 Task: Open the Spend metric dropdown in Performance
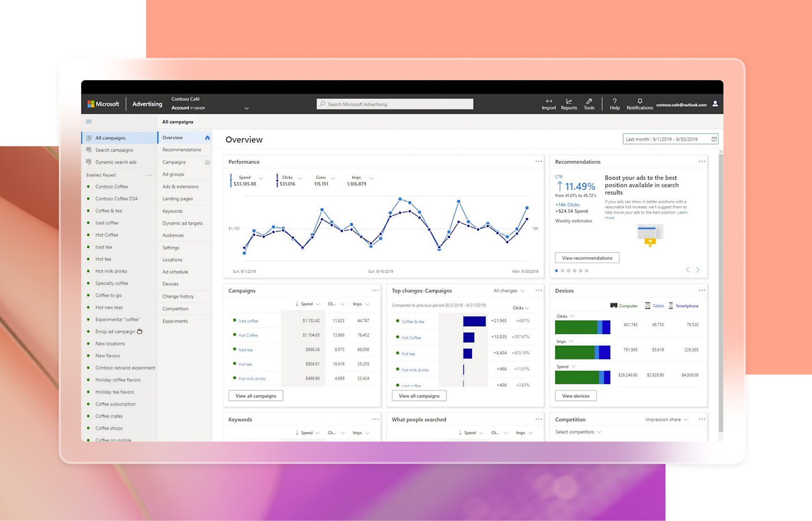261,178
